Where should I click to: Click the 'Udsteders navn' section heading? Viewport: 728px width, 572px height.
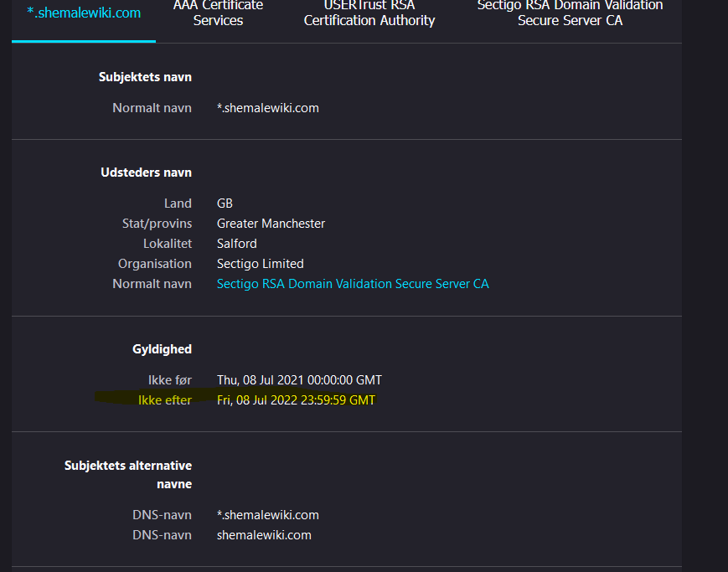tap(147, 173)
